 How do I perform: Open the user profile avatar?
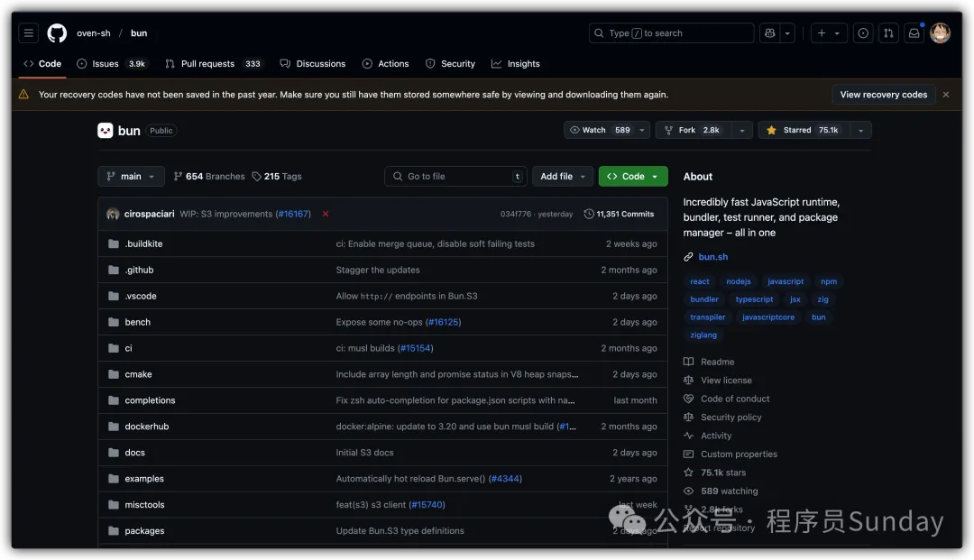pos(940,33)
